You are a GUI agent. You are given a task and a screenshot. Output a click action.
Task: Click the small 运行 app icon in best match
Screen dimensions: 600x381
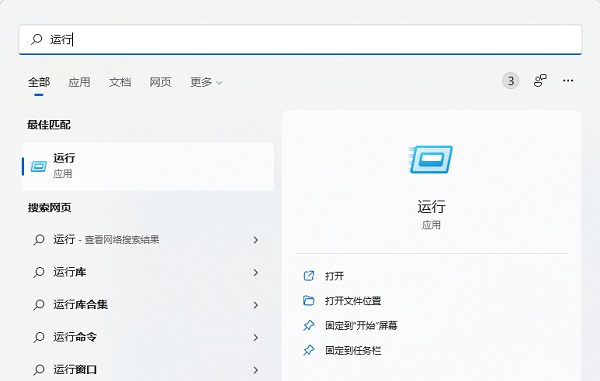coord(39,166)
